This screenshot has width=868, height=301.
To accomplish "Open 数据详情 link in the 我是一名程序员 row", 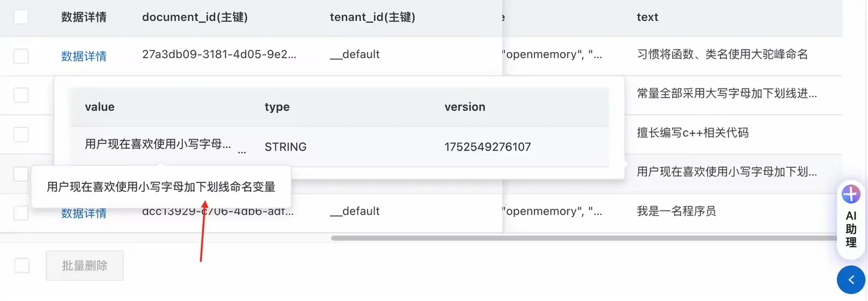I will pyautogui.click(x=84, y=214).
